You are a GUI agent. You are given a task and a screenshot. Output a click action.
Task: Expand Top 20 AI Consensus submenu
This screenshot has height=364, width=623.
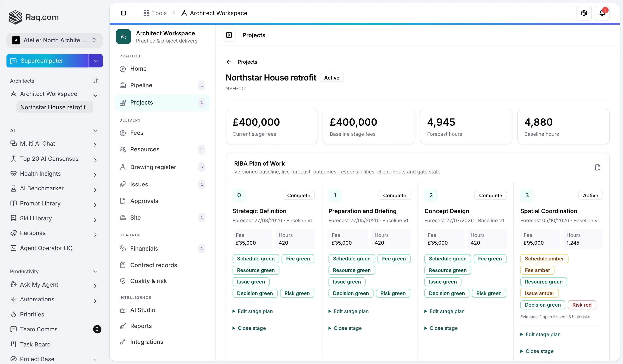click(95, 160)
